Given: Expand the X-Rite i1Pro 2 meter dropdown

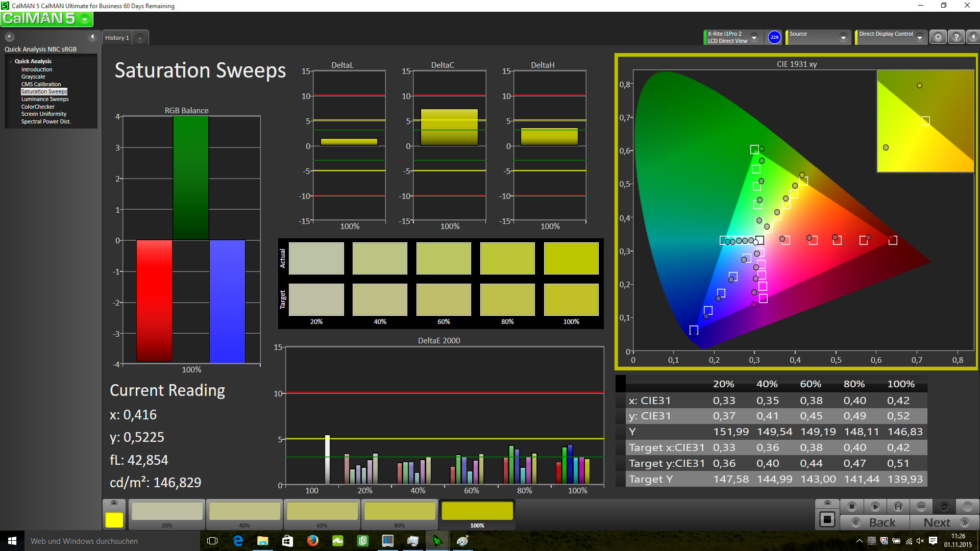Looking at the screenshot, I should click(x=754, y=37).
